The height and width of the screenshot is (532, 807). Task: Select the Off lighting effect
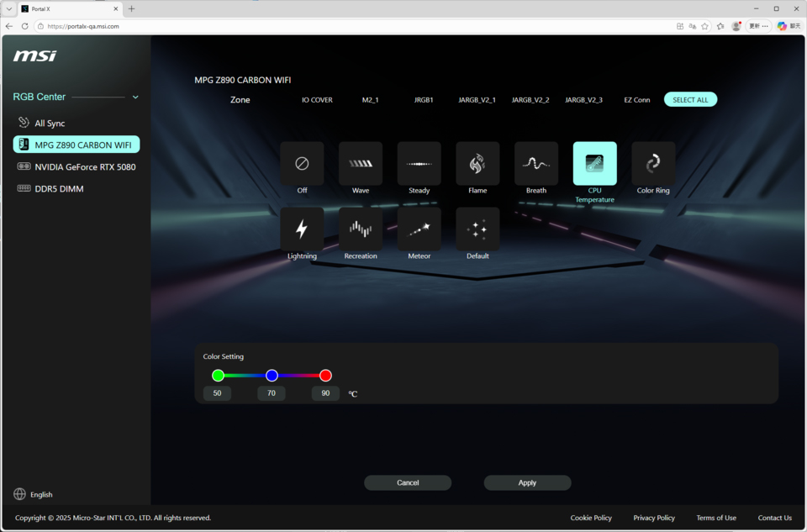pyautogui.click(x=302, y=164)
